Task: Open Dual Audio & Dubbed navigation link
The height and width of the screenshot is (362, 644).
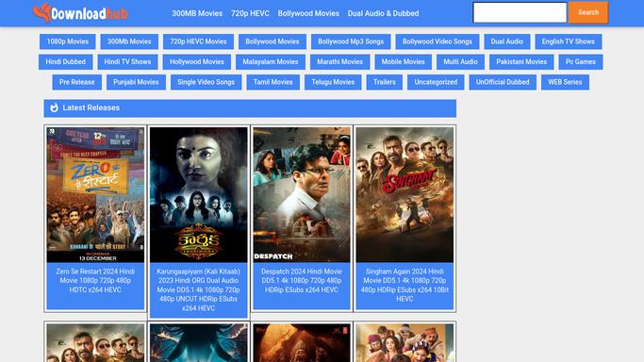Action: click(x=383, y=13)
